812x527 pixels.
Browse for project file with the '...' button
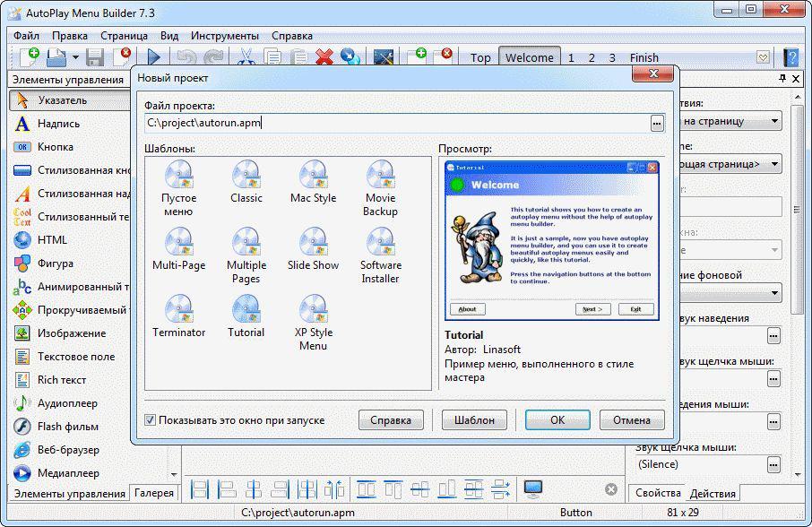coord(657,123)
